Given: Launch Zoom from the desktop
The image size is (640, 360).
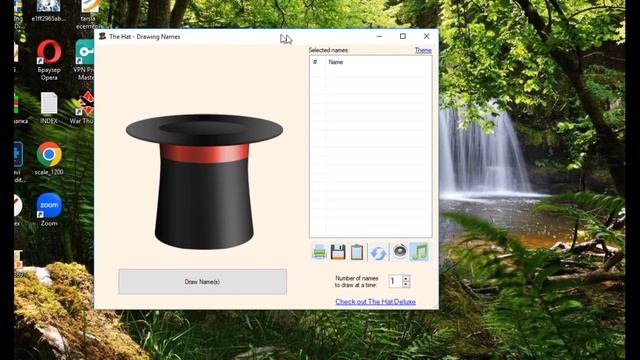Looking at the screenshot, I should click(x=49, y=210).
